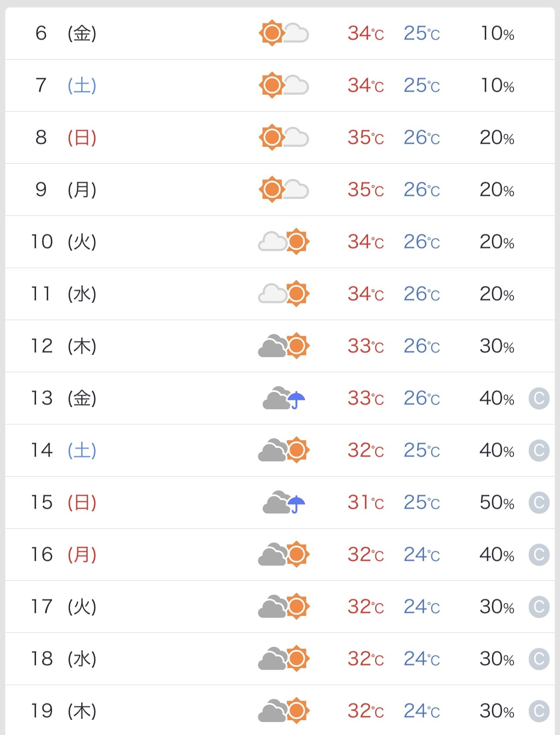Tap the C reliability badge on day 15
This screenshot has height=735, width=560.
(539, 503)
